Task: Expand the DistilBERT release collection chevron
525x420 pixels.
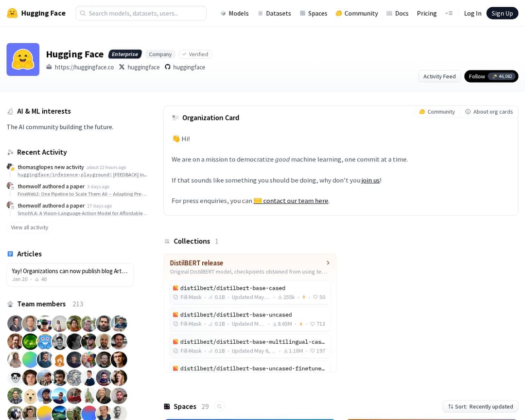Action: tap(328, 263)
